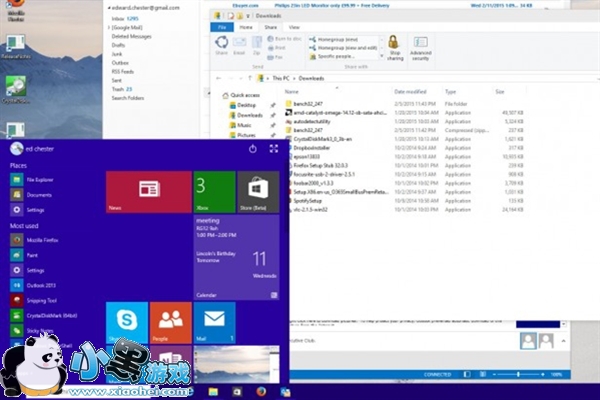This screenshot has height=400, width=600.
Task: Select Specific people sharing option
Action: coord(336,58)
